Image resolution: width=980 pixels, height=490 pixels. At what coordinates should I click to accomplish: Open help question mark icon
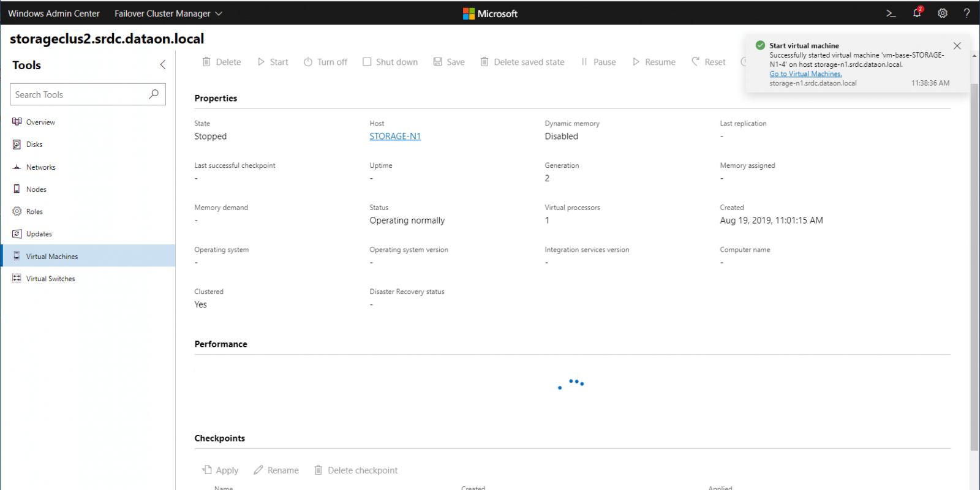click(967, 13)
